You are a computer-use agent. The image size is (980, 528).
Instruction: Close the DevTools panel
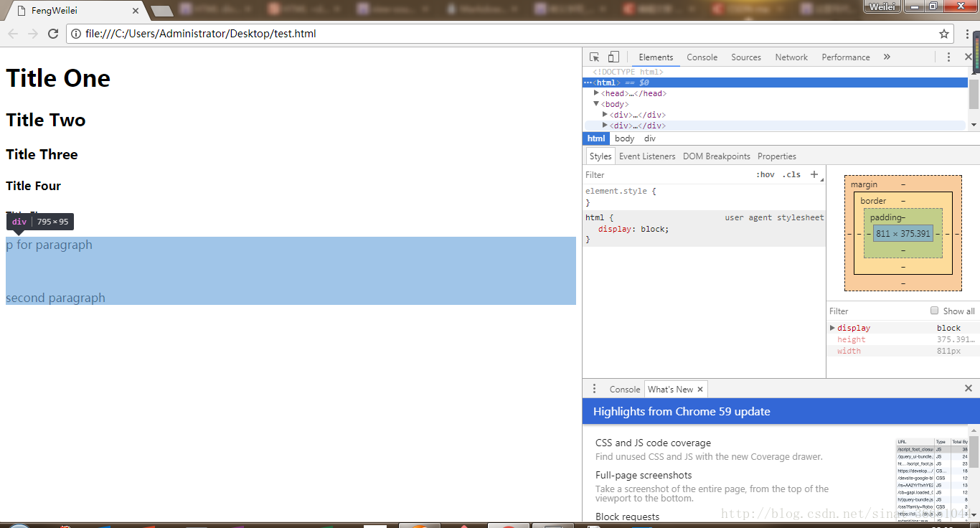tap(968, 57)
